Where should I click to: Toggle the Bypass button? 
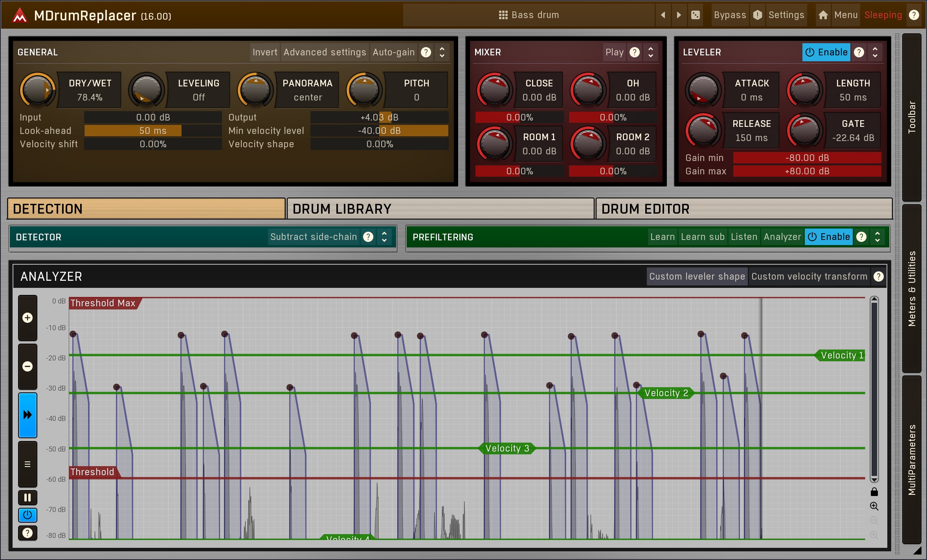730,15
